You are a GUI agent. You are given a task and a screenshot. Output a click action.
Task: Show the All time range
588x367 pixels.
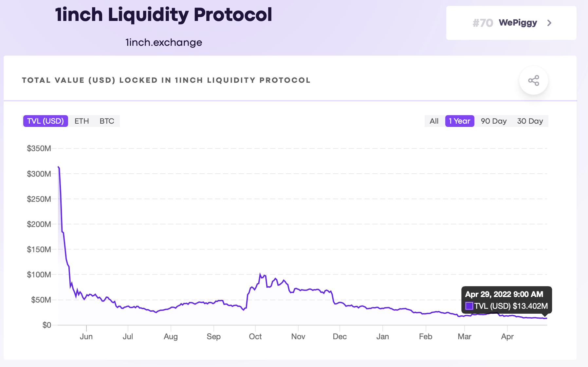(x=434, y=121)
